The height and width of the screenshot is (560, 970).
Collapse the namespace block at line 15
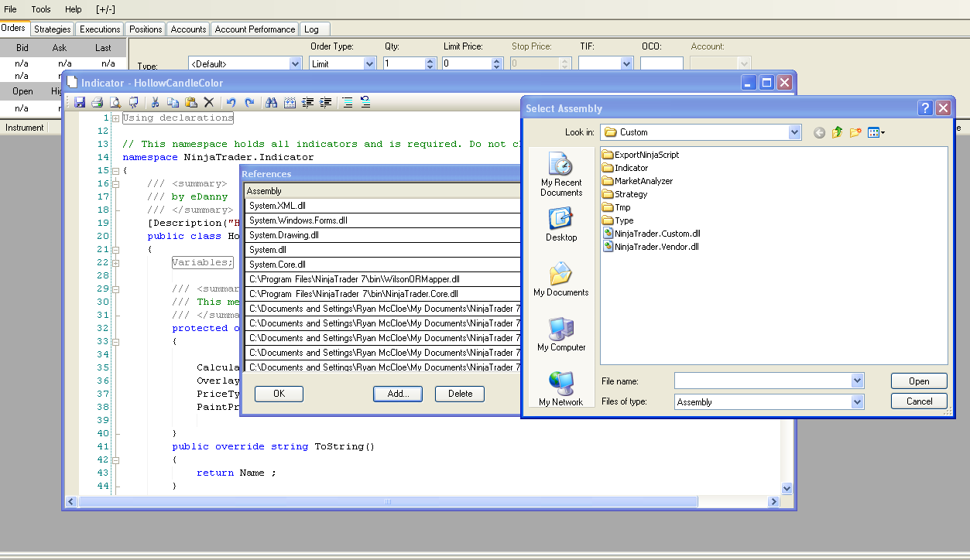[x=115, y=171]
